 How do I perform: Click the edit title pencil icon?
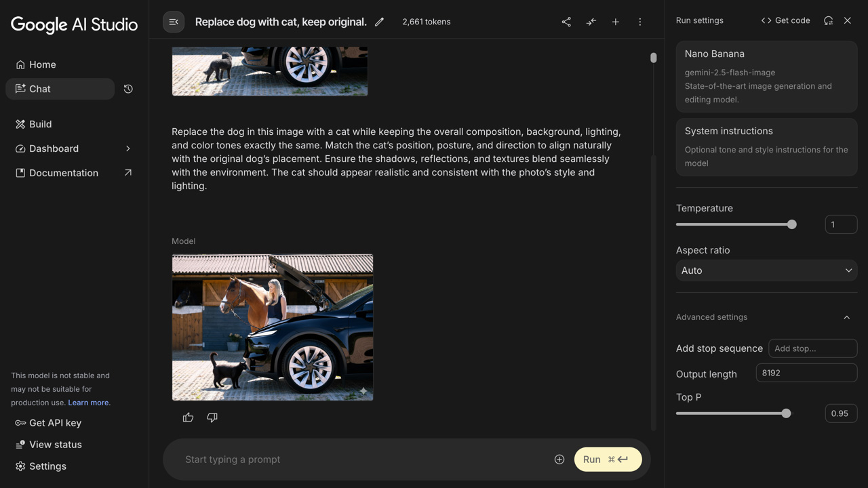[379, 22]
